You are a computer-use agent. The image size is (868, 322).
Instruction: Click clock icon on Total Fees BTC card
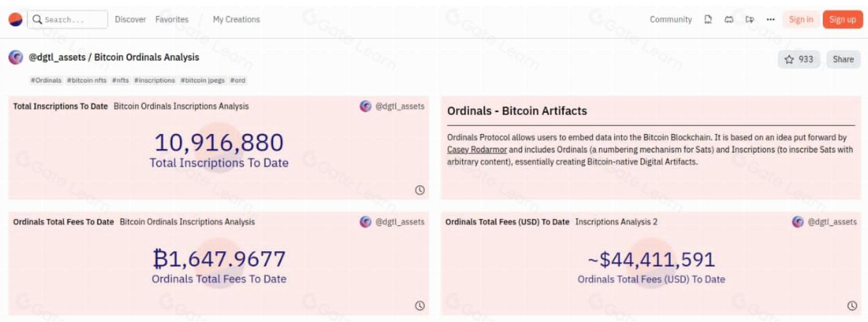[x=420, y=306]
